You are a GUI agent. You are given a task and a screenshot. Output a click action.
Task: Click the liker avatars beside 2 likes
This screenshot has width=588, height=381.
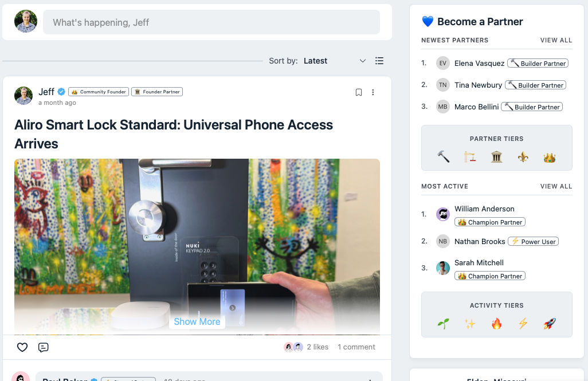pos(293,347)
